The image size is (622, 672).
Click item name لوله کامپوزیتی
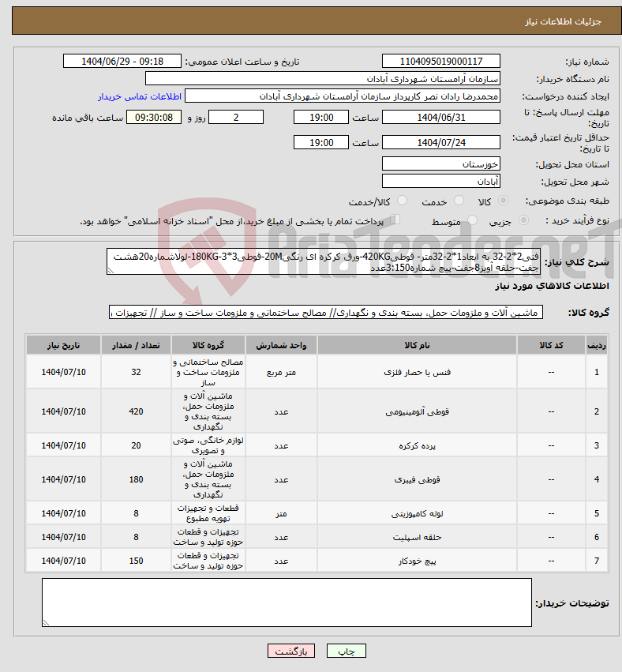pyautogui.click(x=417, y=513)
